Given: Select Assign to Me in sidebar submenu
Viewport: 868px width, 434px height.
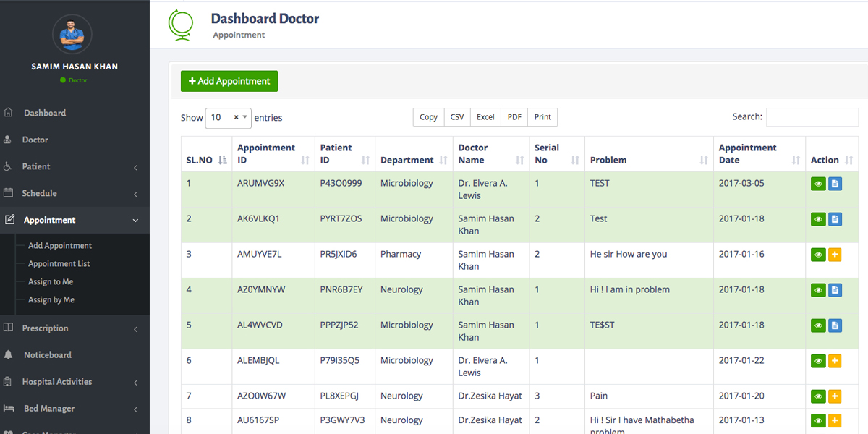Looking at the screenshot, I should (x=51, y=282).
